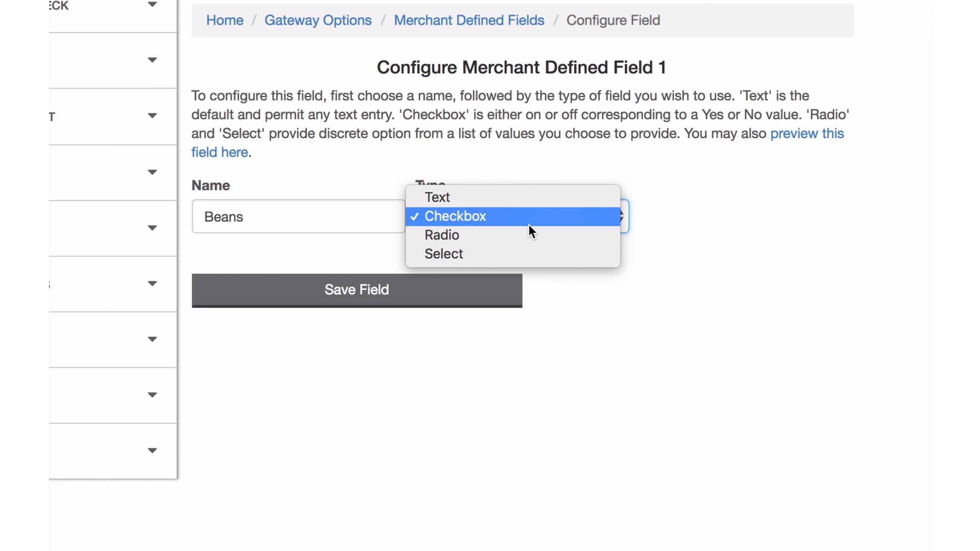
Task: Pick the checked Checkbox option in list
Action: [455, 216]
